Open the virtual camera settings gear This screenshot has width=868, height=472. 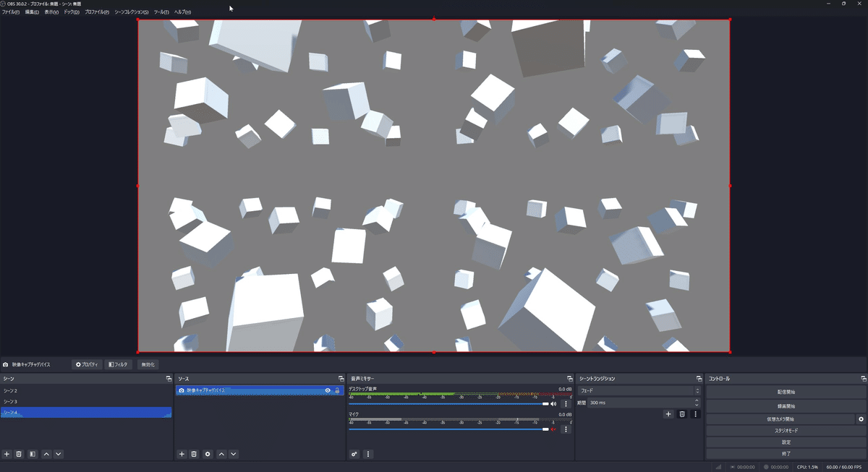(x=860, y=418)
